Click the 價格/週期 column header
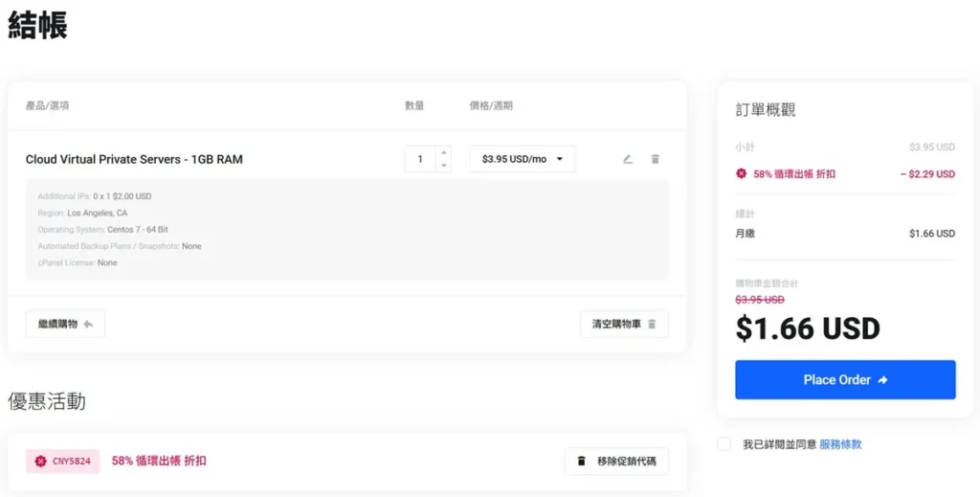The height and width of the screenshot is (497, 980). (x=491, y=106)
